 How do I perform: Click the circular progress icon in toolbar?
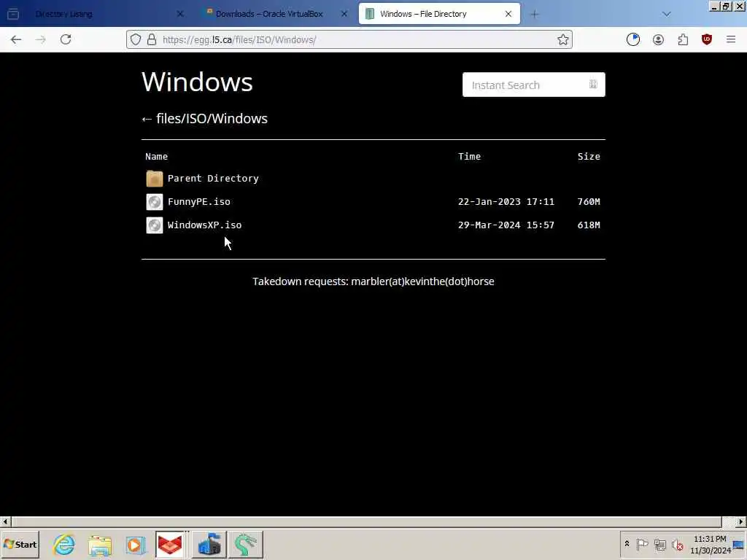633,39
